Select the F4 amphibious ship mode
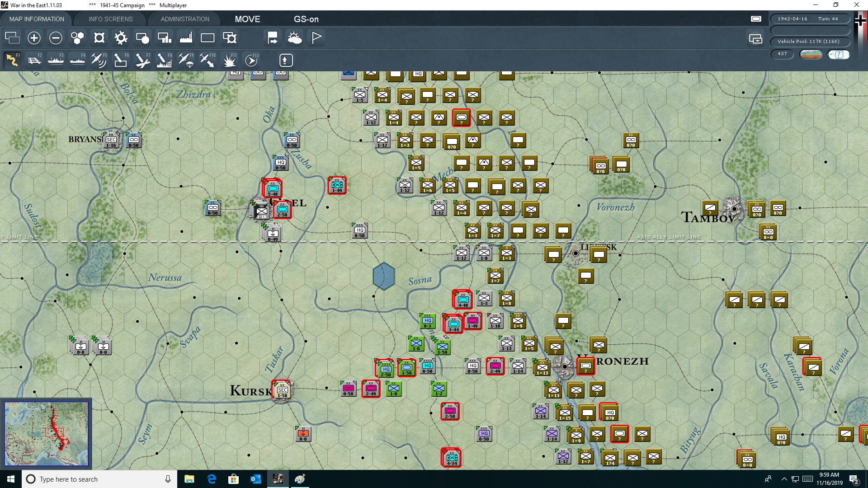 coord(77,60)
